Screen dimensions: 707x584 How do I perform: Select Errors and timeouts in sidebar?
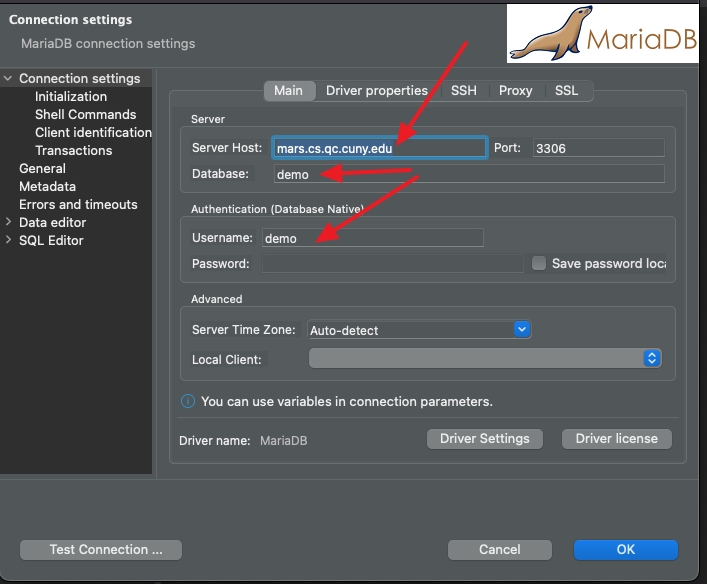coord(78,205)
